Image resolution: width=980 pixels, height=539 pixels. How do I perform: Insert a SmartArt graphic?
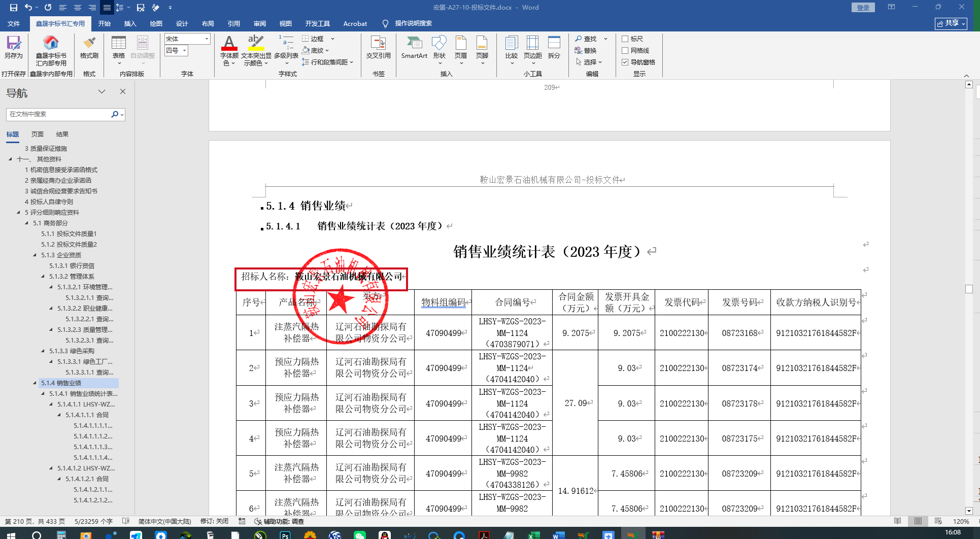coord(414,47)
